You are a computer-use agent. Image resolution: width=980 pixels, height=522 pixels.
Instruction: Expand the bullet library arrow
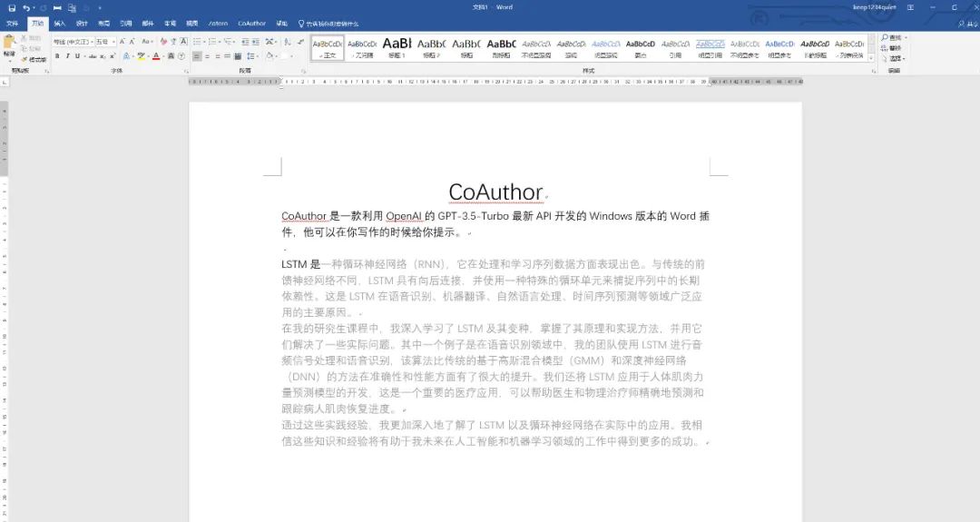click(x=204, y=41)
